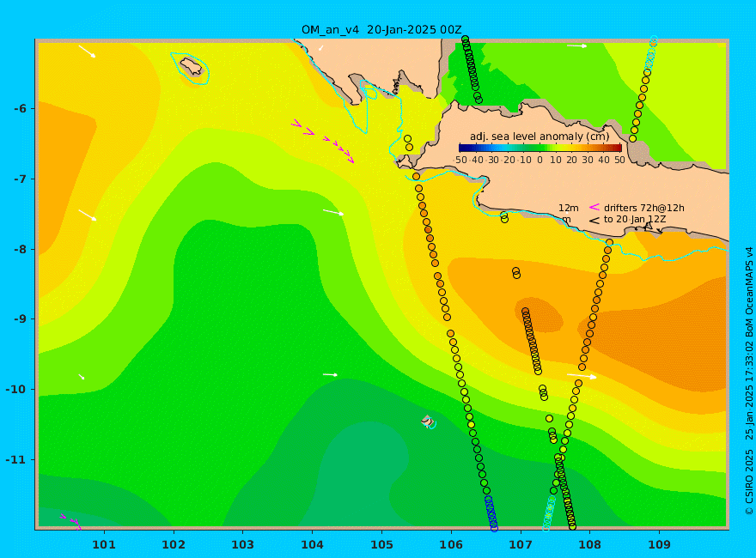This screenshot has height=558, width=756.
Task: Click longitude axis label 103
Action: tap(242, 545)
